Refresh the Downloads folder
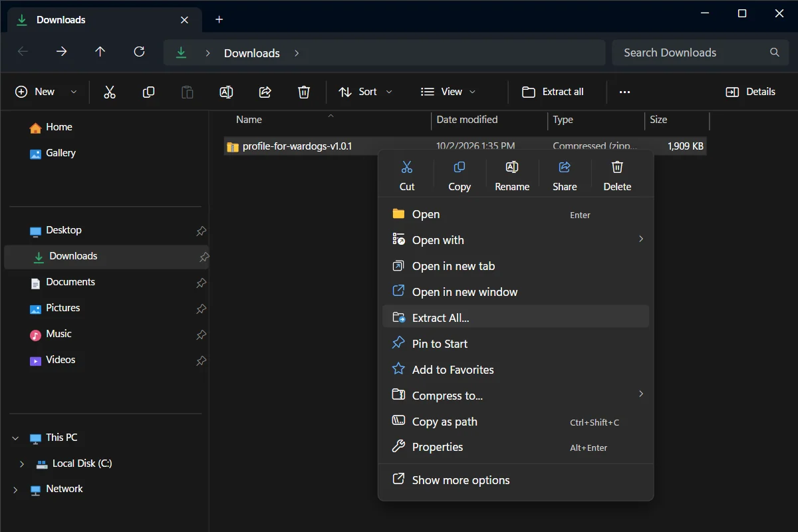798x532 pixels. point(139,52)
